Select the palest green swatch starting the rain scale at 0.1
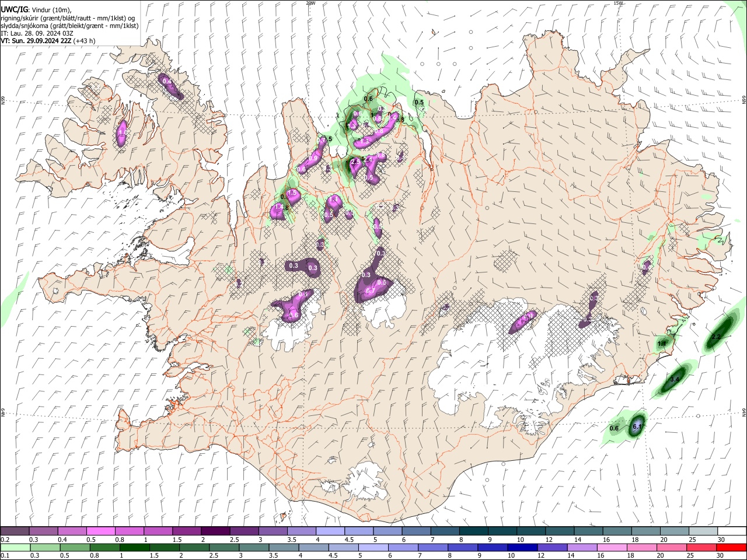This screenshot has width=747, height=560. pos(16,547)
